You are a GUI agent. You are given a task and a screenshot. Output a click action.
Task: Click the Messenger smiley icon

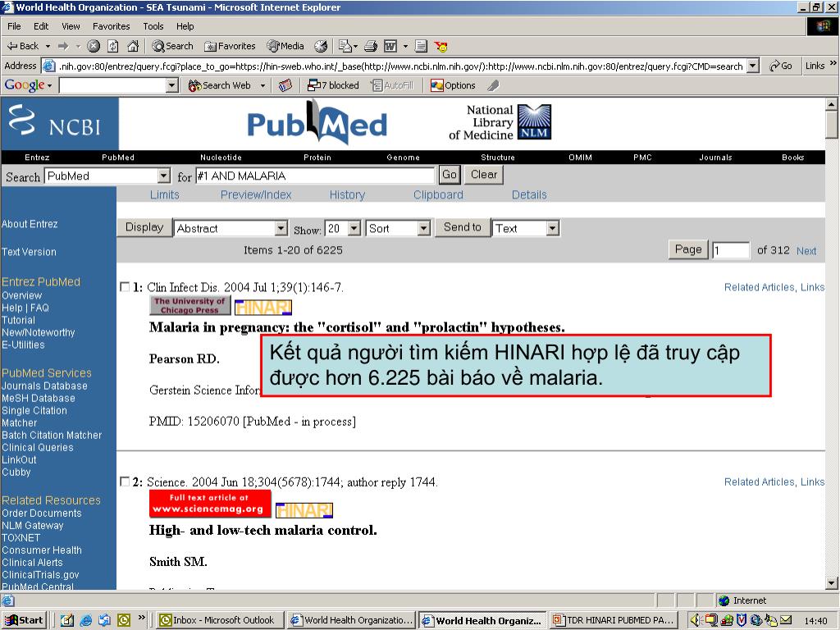coord(441,46)
